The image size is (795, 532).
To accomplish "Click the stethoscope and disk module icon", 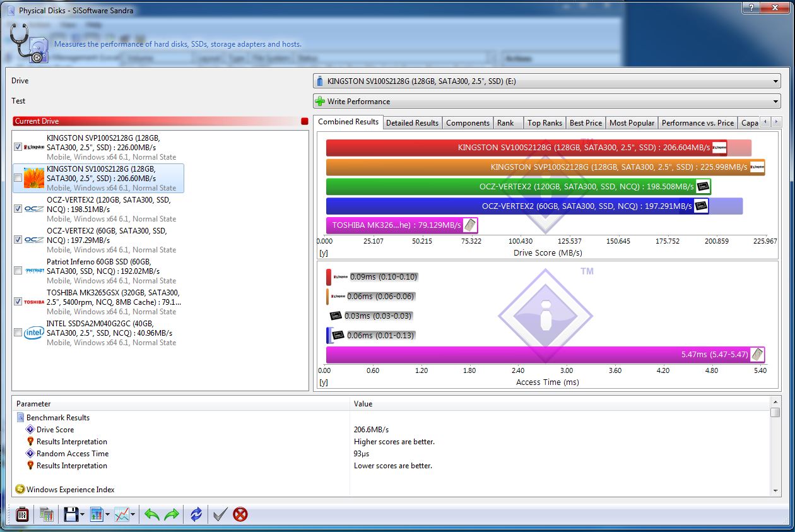I will tap(28, 44).
